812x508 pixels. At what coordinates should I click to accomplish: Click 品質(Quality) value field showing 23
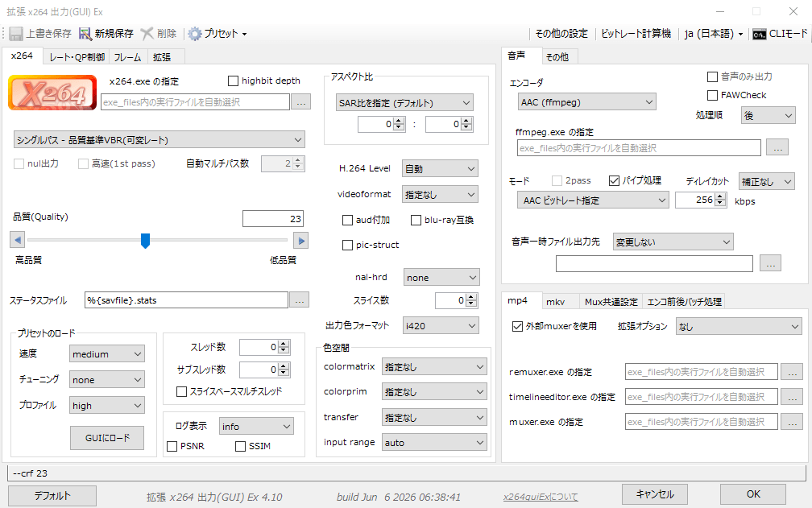(273, 219)
